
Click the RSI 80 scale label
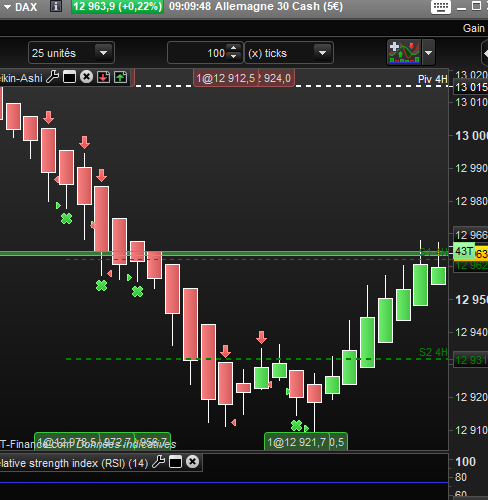click(x=461, y=477)
